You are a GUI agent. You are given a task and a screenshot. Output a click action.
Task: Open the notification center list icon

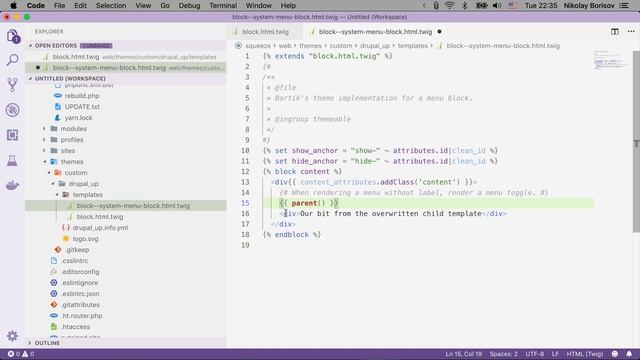pyautogui.click(x=624, y=5)
